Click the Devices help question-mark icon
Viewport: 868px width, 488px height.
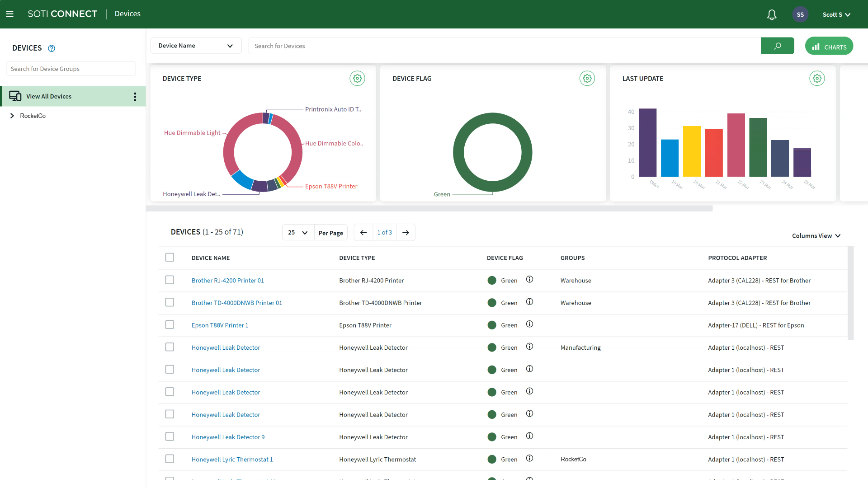tap(52, 48)
